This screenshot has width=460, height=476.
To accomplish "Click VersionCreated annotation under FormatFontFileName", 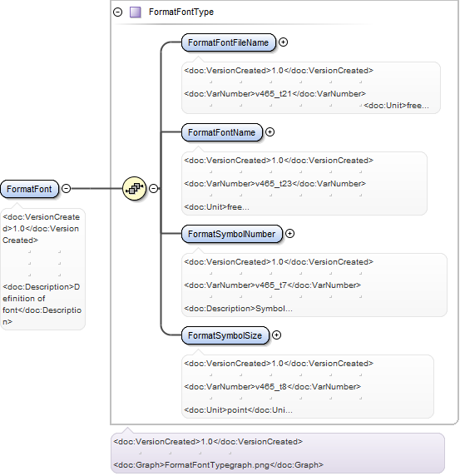I will 279,71.
